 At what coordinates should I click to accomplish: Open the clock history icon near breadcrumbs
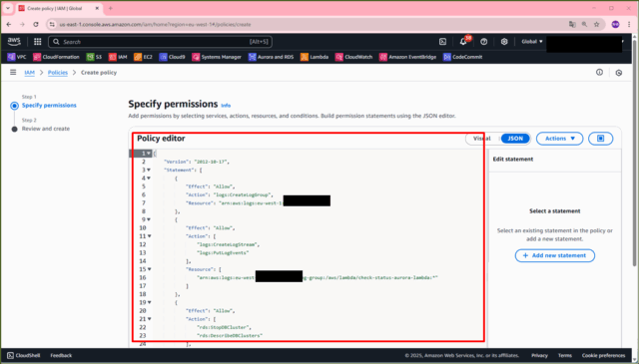point(619,73)
